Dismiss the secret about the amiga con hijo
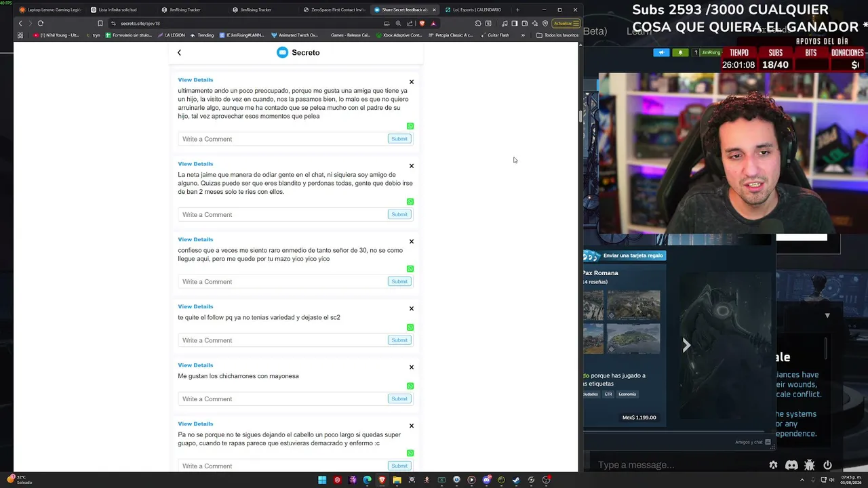This screenshot has height=488, width=868. 411,82
